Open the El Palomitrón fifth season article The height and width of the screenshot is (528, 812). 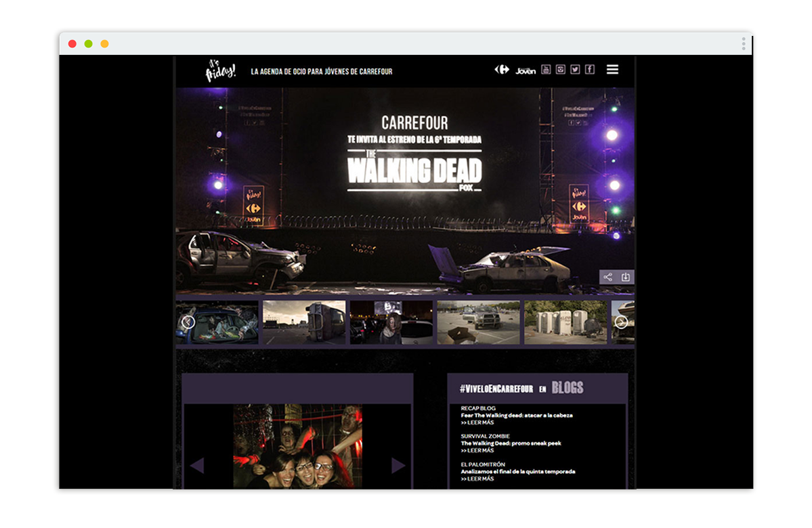pyautogui.click(x=517, y=472)
